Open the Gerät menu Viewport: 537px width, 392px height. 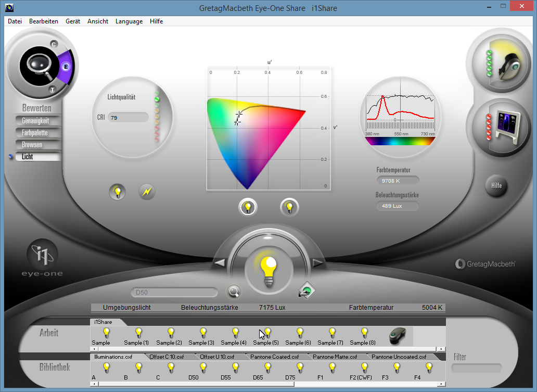coord(73,21)
